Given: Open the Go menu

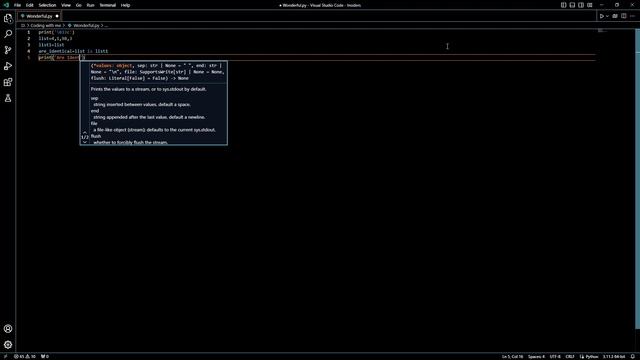Looking at the screenshot, I should [78, 5].
